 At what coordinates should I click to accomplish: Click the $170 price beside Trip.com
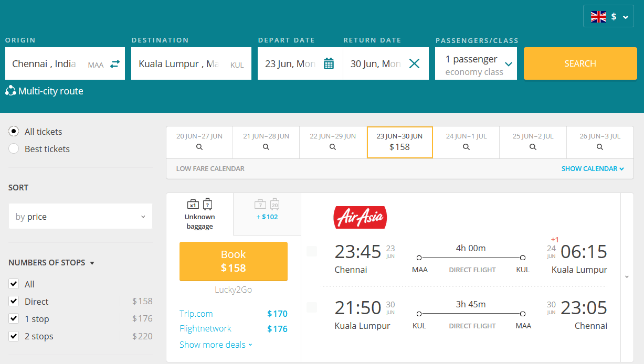(277, 314)
